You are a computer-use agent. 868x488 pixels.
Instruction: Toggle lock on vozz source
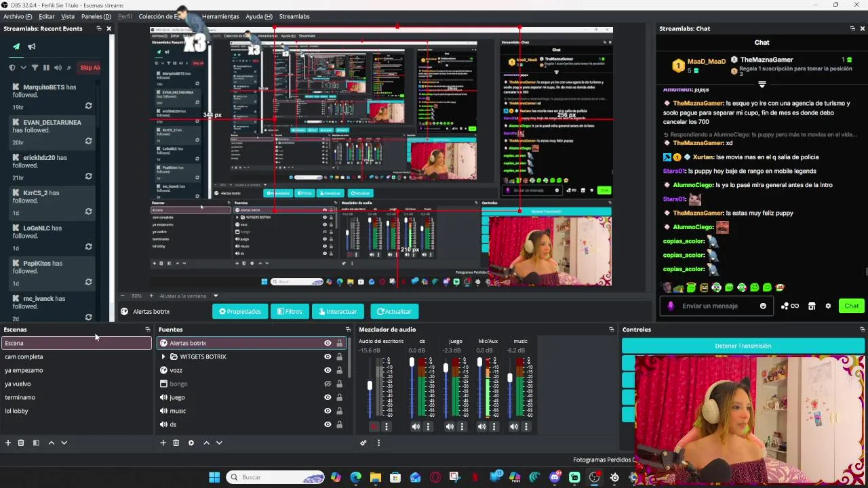click(339, 370)
